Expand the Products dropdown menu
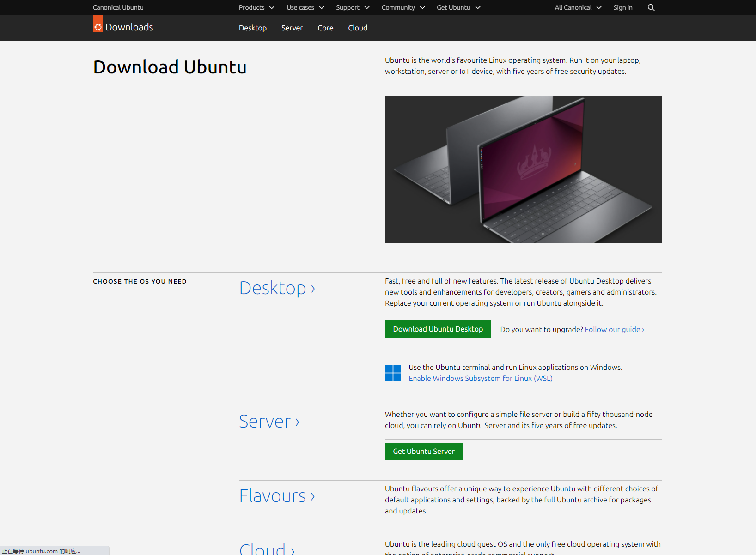Screen dimensions: 756x555 coord(256,7)
